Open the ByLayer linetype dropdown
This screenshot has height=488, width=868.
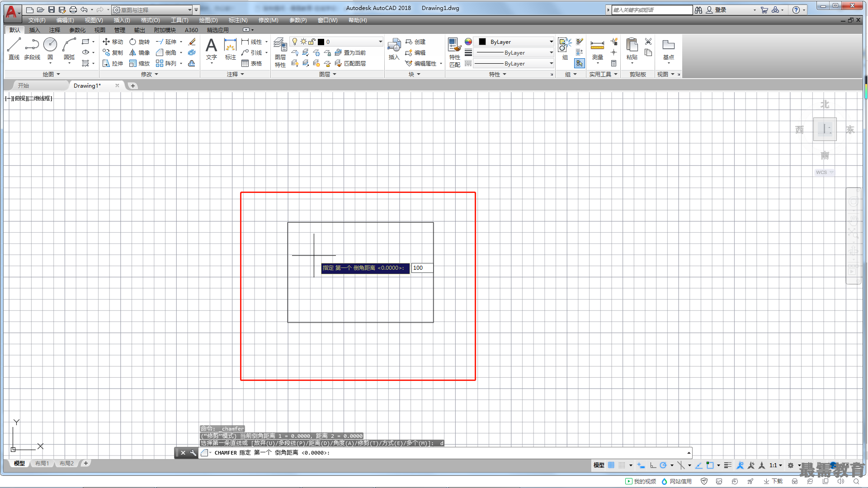coord(551,63)
